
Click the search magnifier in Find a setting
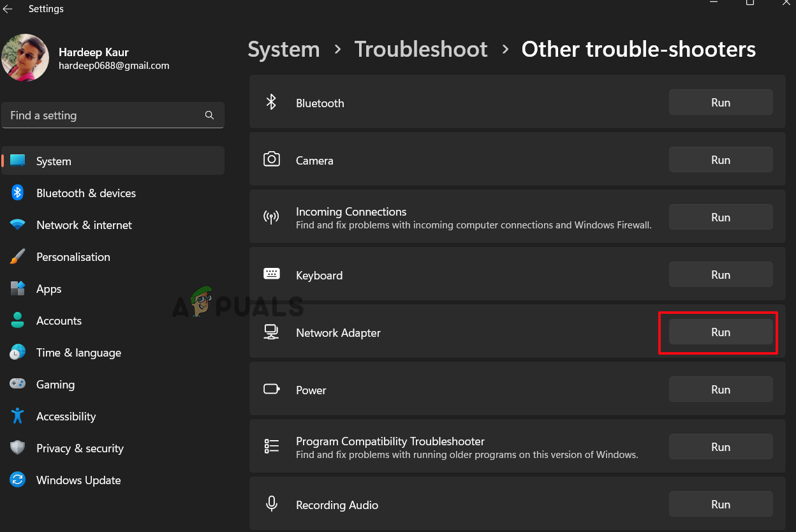coord(209,115)
